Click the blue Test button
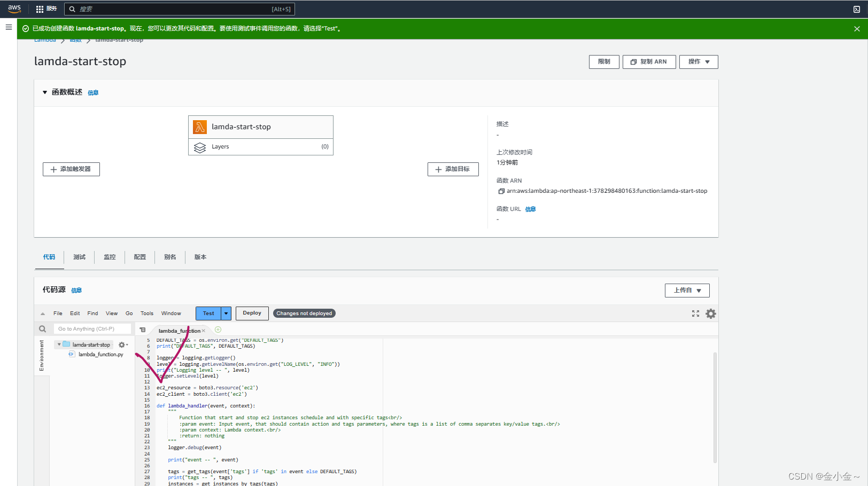The height and width of the screenshot is (486, 868). coord(208,313)
